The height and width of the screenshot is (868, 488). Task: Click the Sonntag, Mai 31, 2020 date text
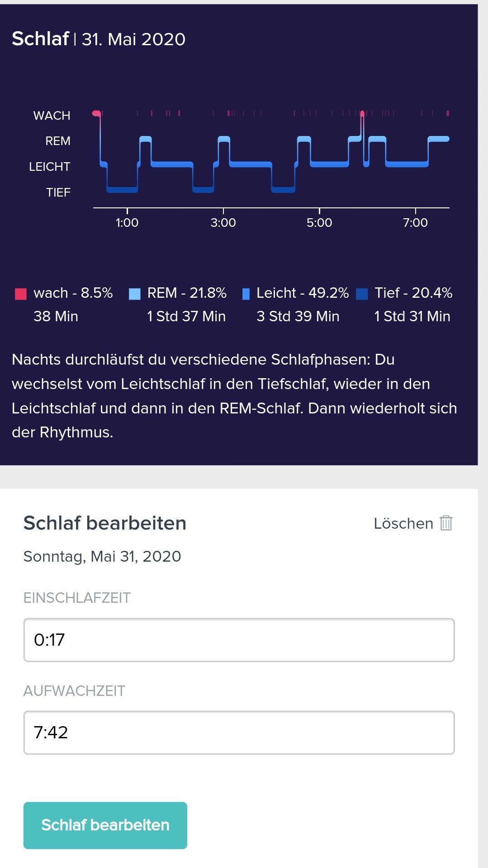tap(102, 556)
